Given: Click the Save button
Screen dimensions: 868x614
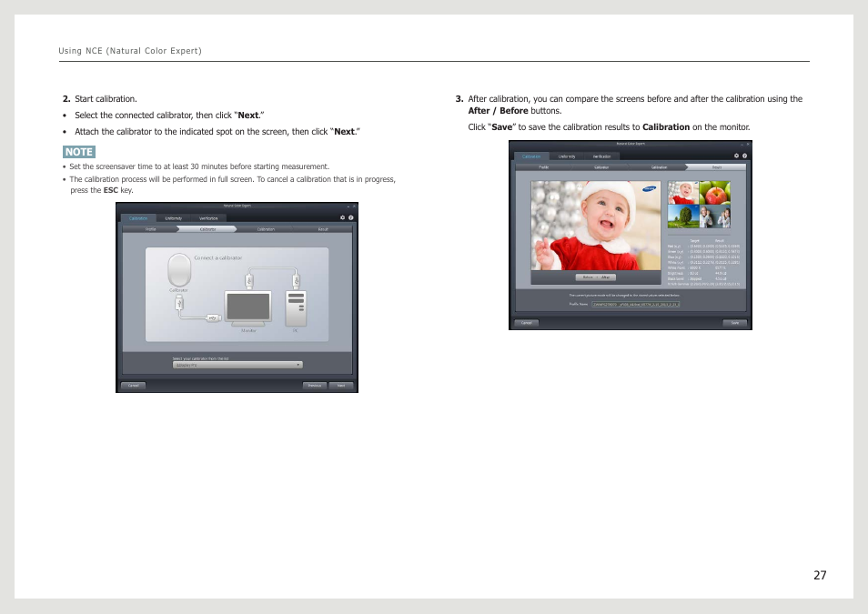Looking at the screenshot, I should [734, 323].
